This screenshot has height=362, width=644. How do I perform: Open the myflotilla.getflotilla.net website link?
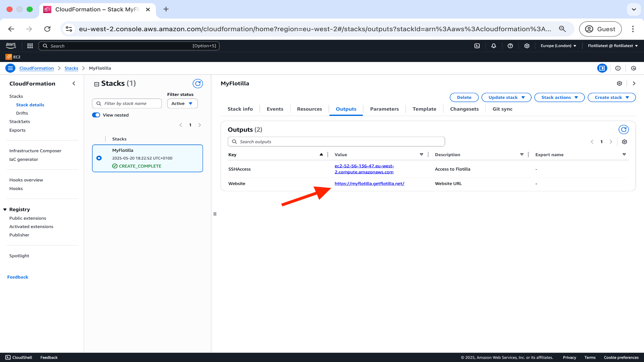point(369,184)
